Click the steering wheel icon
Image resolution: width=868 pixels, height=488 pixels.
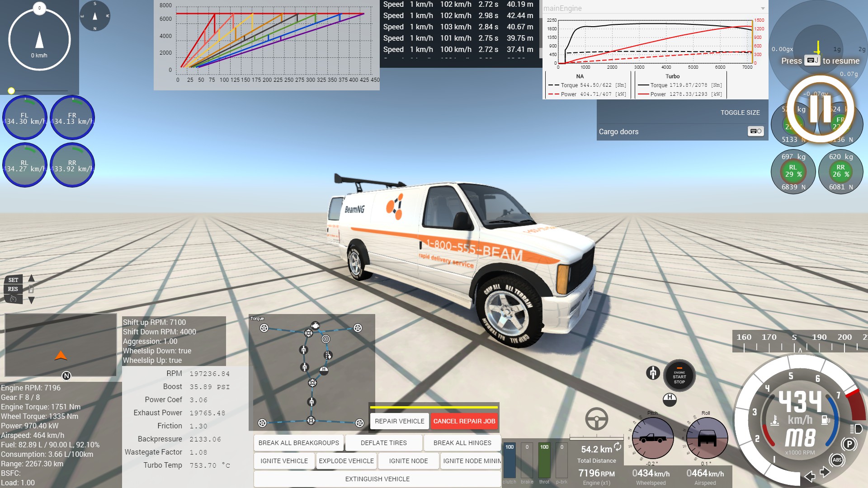(596, 419)
